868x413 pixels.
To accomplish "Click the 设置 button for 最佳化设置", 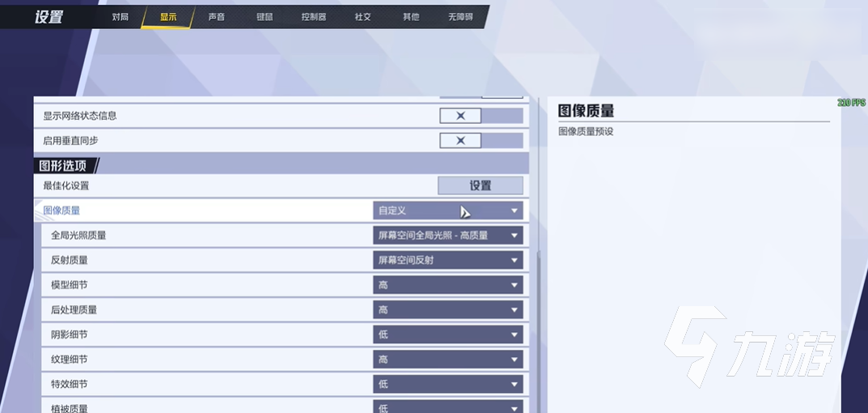I will point(481,185).
